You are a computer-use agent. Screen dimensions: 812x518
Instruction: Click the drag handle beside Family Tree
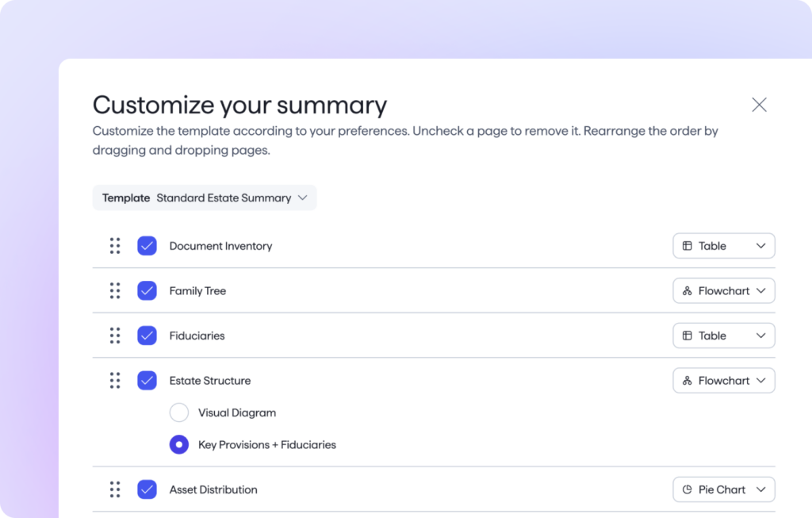[x=115, y=291]
